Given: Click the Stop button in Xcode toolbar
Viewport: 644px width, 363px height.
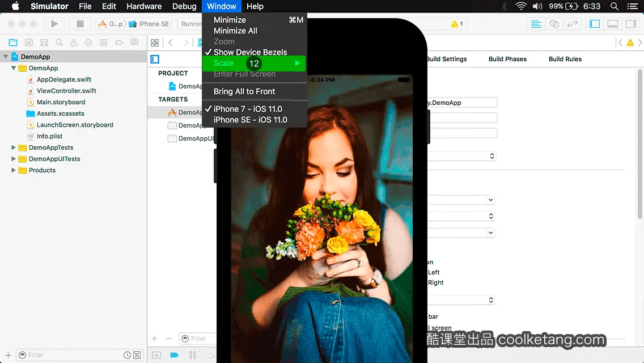Looking at the screenshot, I should [x=80, y=24].
